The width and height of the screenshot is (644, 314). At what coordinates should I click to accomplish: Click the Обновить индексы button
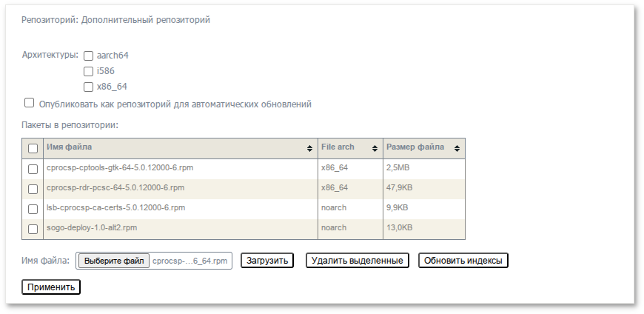[463, 261]
